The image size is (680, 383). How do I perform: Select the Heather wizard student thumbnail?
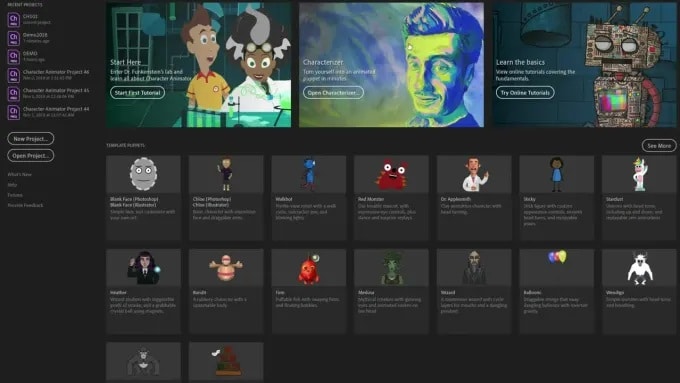144,268
